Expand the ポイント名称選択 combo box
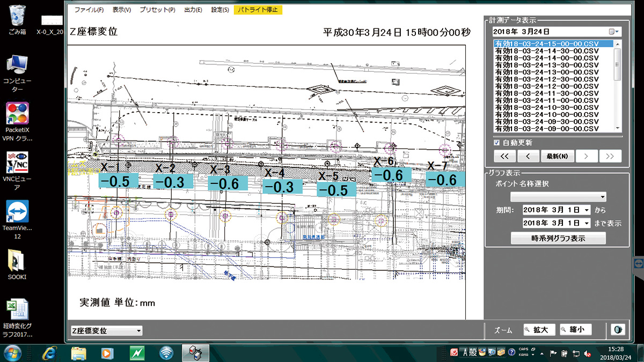The width and height of the screenshot is (644, 362). point(559,196)
